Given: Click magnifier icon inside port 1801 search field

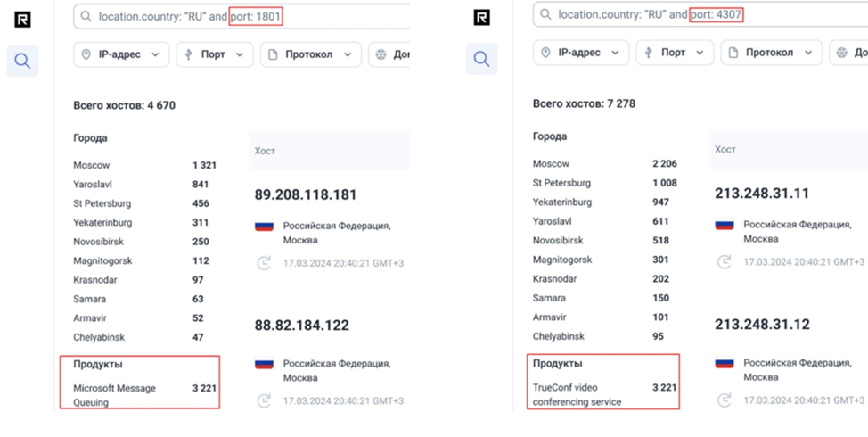Looking at the screenshot, I should tap(86, 17).
